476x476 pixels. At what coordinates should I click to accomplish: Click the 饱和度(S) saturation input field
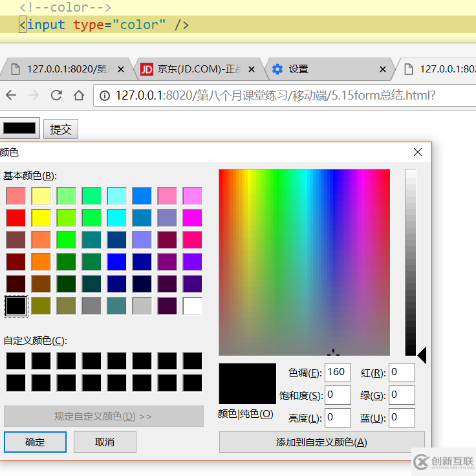(338, 395)
